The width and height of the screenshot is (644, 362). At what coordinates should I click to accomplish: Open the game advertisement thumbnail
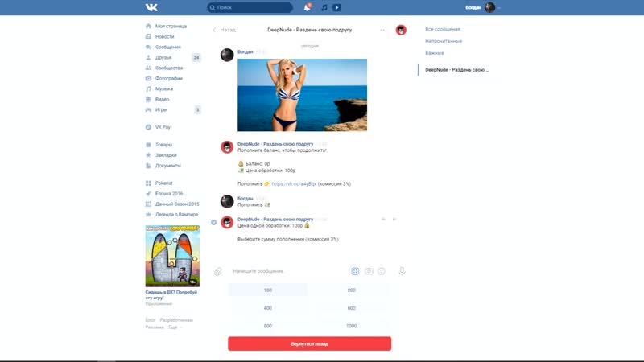(x=172, y=256)
